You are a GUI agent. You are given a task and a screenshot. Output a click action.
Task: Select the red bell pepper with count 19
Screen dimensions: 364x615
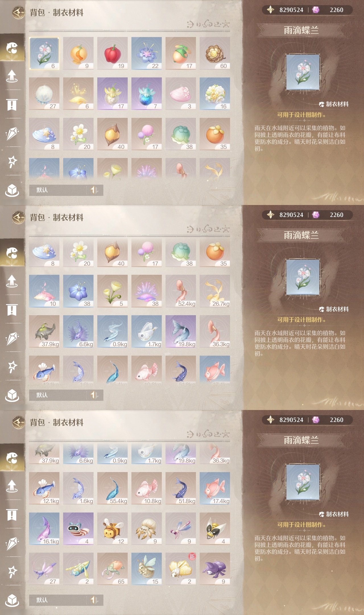click(112, 53)
